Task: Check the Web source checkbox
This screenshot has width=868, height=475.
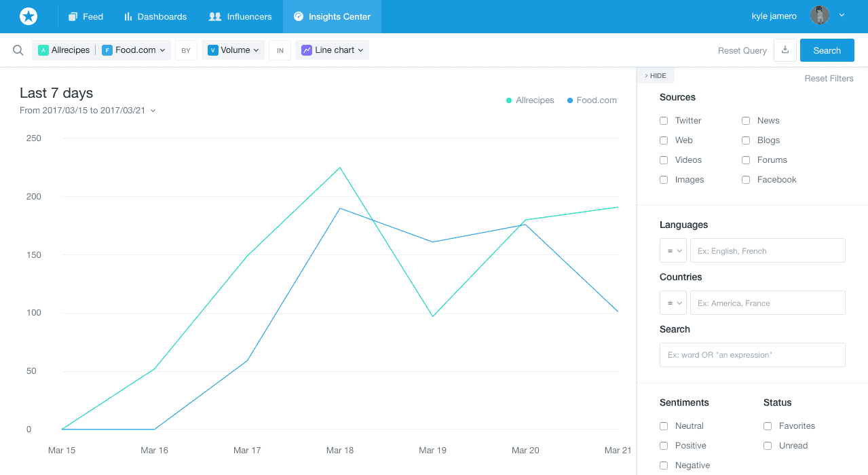Action: 664,140
